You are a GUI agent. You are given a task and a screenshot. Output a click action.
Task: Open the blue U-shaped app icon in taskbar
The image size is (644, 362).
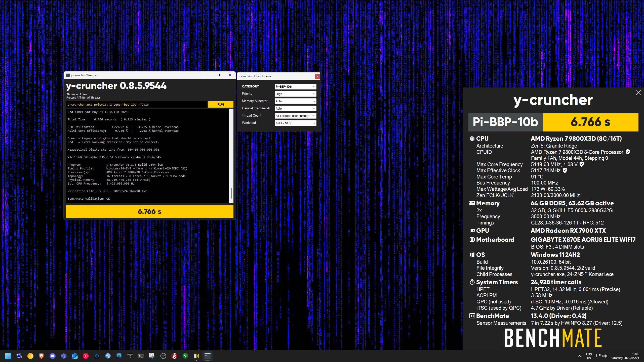pos(119,356)
